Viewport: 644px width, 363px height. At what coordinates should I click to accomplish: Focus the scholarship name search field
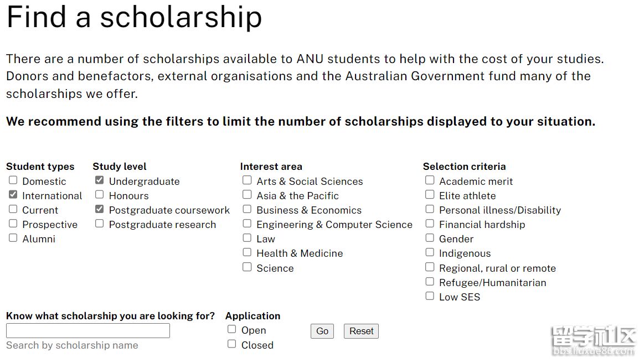click(88, 331)
